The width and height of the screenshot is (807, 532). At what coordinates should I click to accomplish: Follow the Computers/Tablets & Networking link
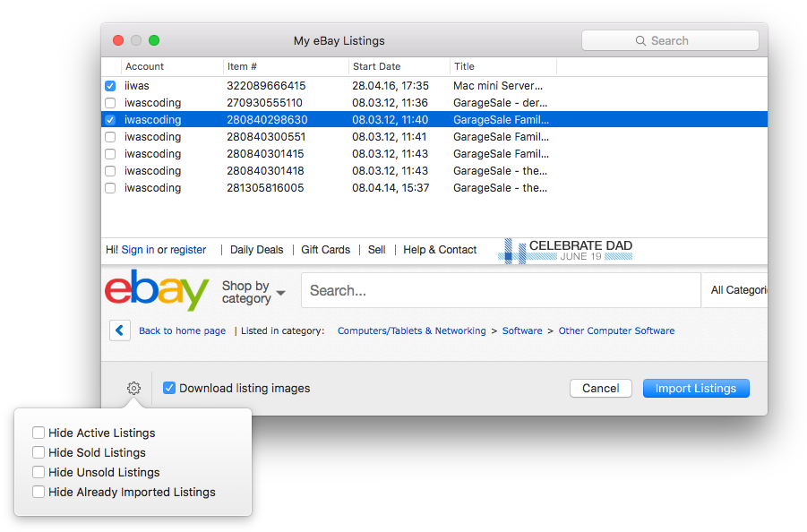(411, 330)
